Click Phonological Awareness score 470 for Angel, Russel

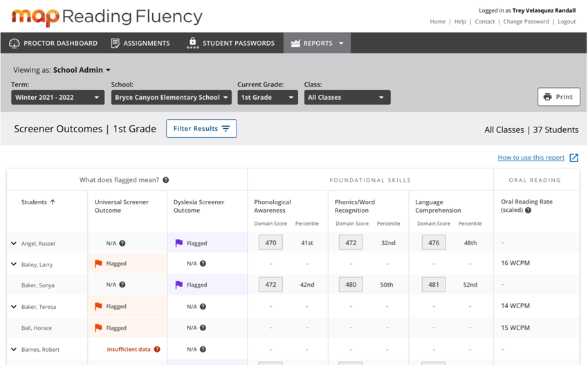(270, 243)
